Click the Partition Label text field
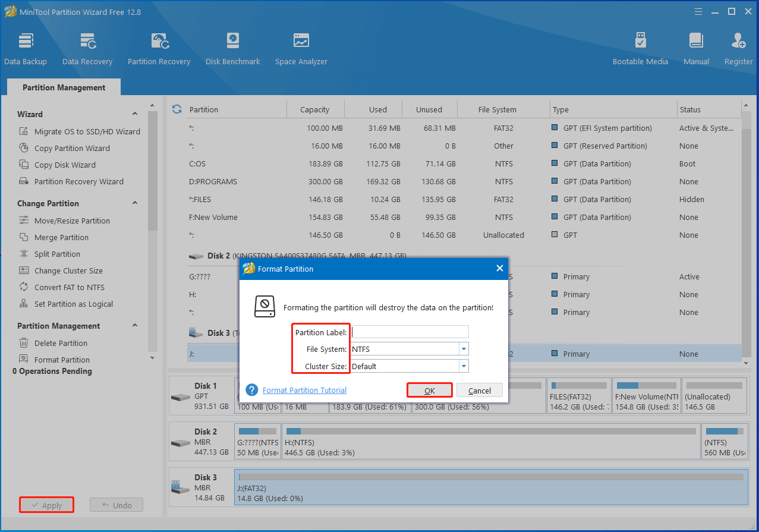This screenshot has width=759, height=532. click(x=410, y=332)
